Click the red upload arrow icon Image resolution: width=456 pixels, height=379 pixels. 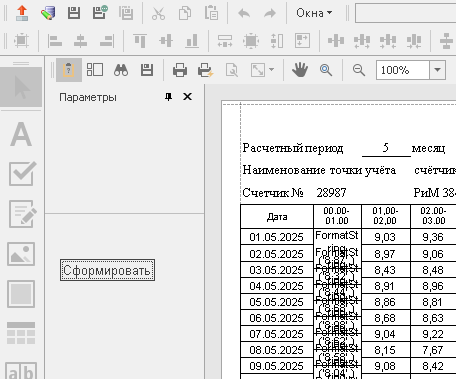coord(22,13)
